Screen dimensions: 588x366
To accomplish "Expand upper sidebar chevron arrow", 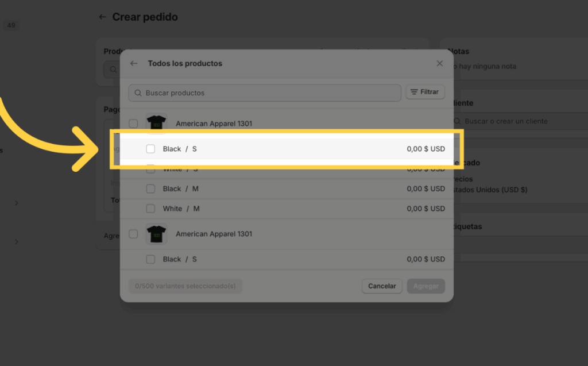I will point(16,203).
